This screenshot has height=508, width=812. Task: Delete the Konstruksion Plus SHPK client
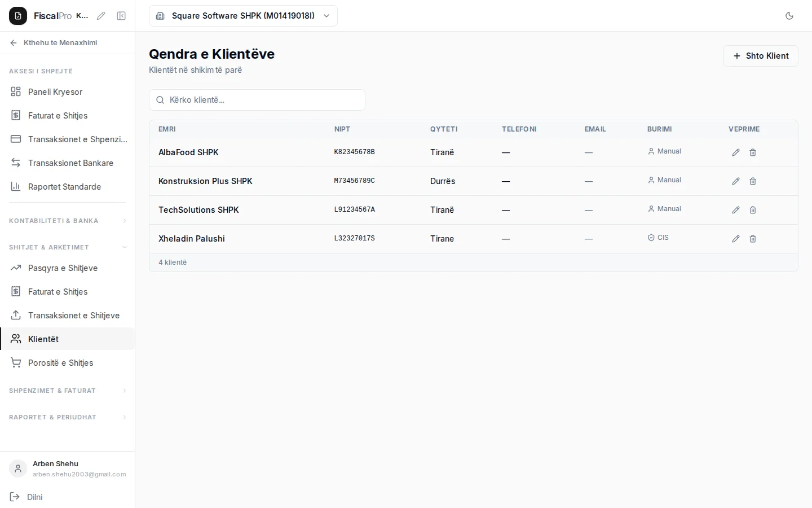pos(753,181)
